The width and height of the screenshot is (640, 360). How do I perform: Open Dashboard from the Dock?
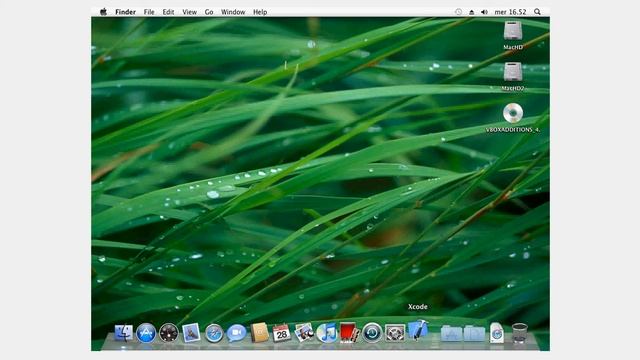[169, 333]
